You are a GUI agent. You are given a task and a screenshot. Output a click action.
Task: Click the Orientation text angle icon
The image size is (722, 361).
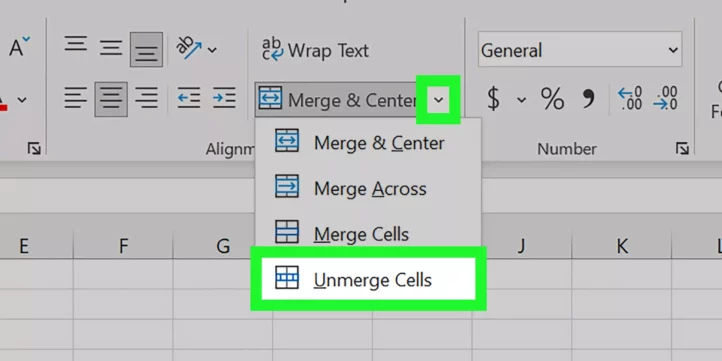pyautogui.click(x=189, y=48)
